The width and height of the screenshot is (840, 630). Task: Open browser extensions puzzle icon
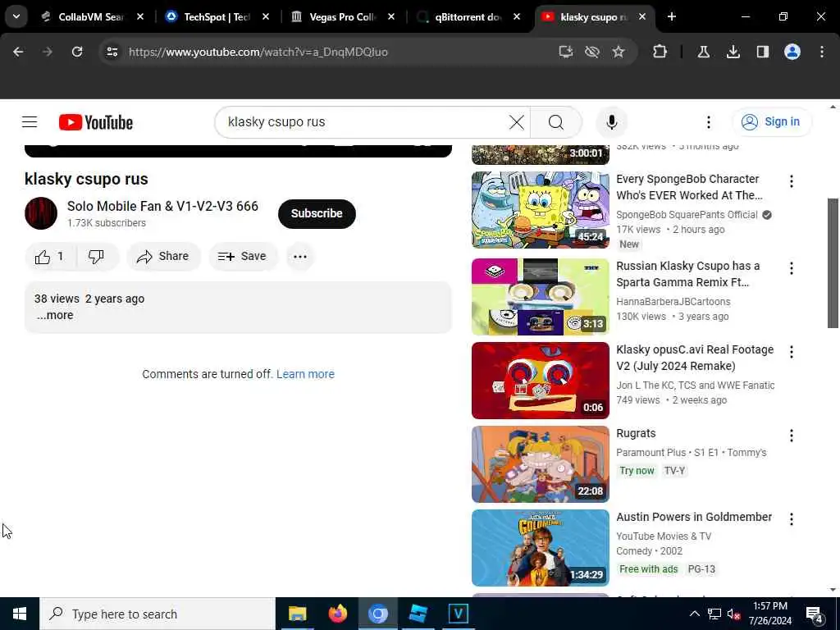pyautogui.click(x=660, y=52)
